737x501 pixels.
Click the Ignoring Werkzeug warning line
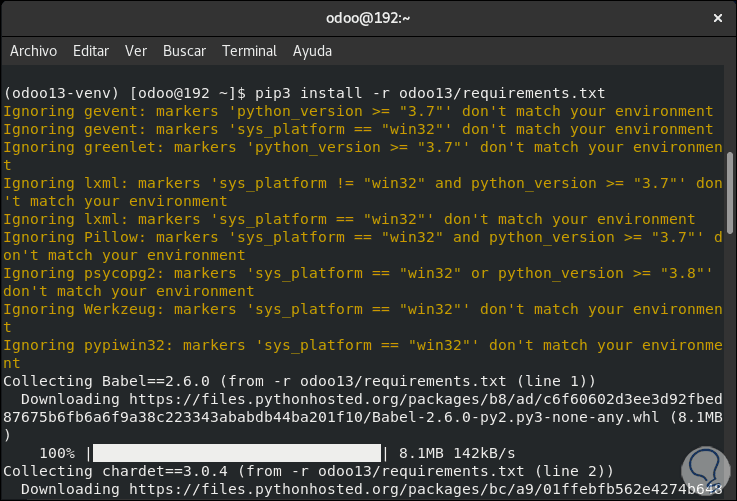pos(360,309)
